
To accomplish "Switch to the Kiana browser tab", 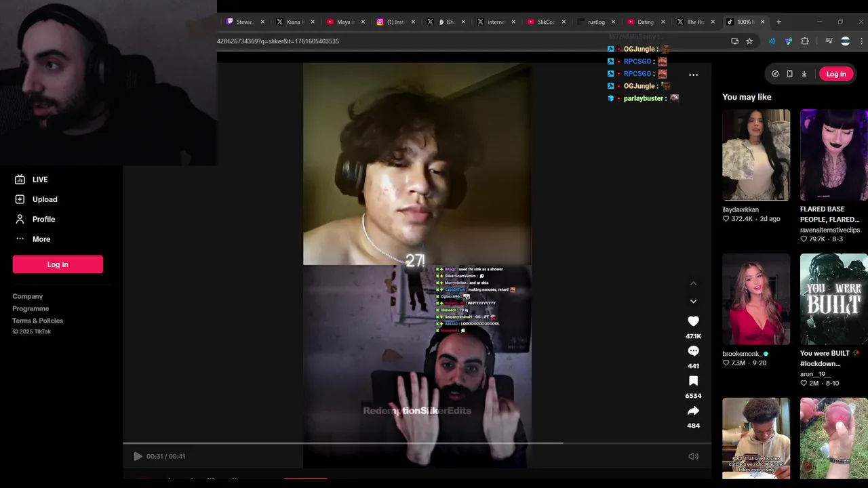I will (x=294, y=22).
